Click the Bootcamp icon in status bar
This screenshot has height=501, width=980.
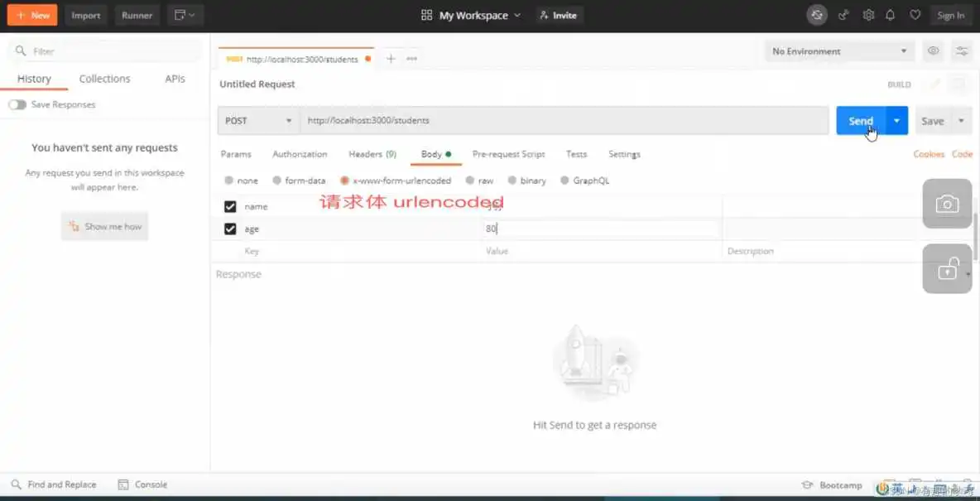[x=809, y=486]
